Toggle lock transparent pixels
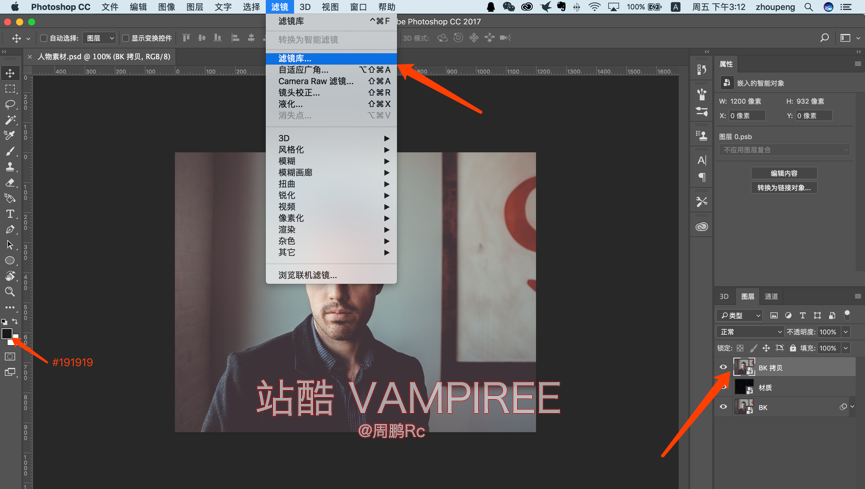This screenshot has width=865, height=489. click(740, 348)
